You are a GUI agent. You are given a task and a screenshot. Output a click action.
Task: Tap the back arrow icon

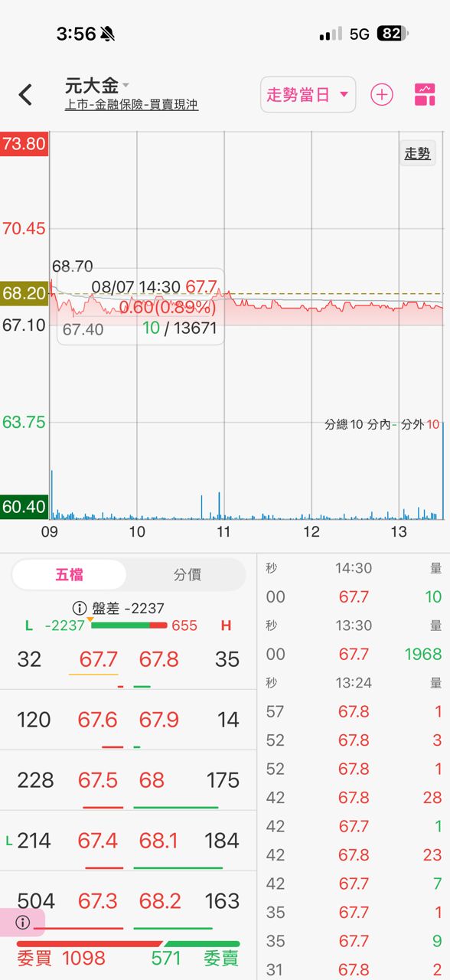pyautogui.click(x=25, y=95)
